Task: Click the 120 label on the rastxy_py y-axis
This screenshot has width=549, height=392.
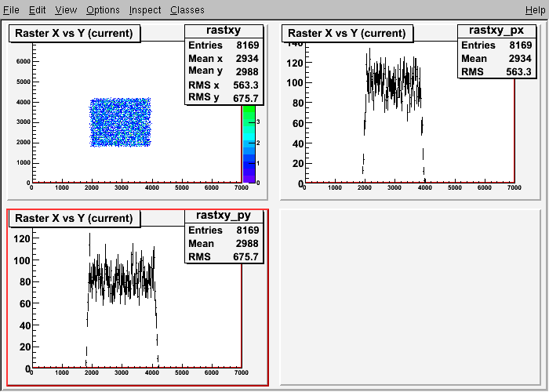Action: click(x=22, y=238)
